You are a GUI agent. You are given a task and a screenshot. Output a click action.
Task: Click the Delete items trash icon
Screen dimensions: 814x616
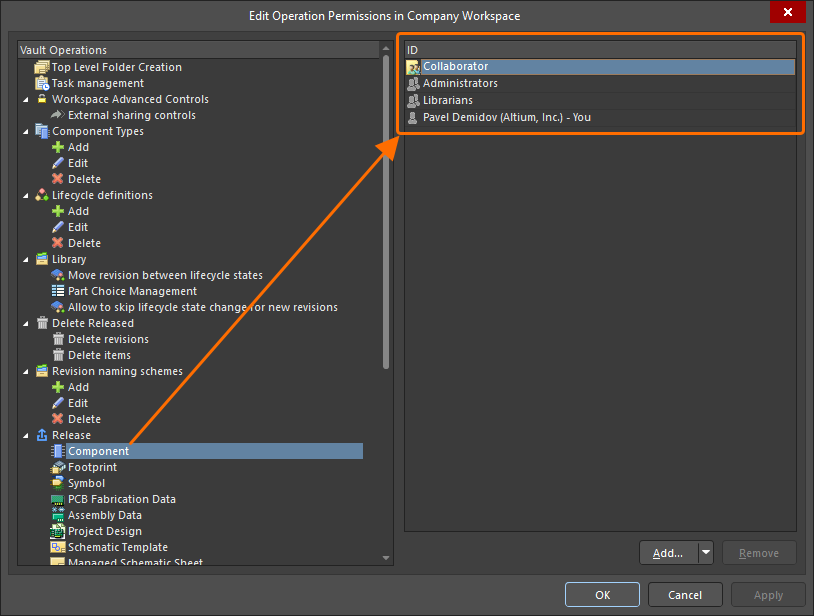58,355
